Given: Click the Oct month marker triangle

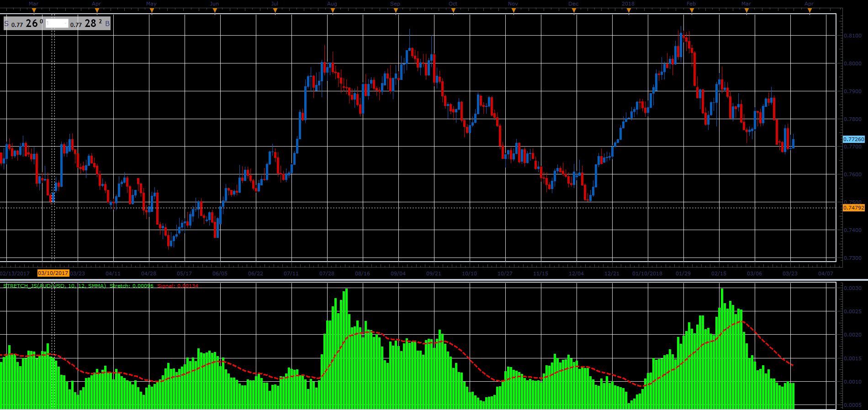Looking at the screenshot, I should click(453, 11).
